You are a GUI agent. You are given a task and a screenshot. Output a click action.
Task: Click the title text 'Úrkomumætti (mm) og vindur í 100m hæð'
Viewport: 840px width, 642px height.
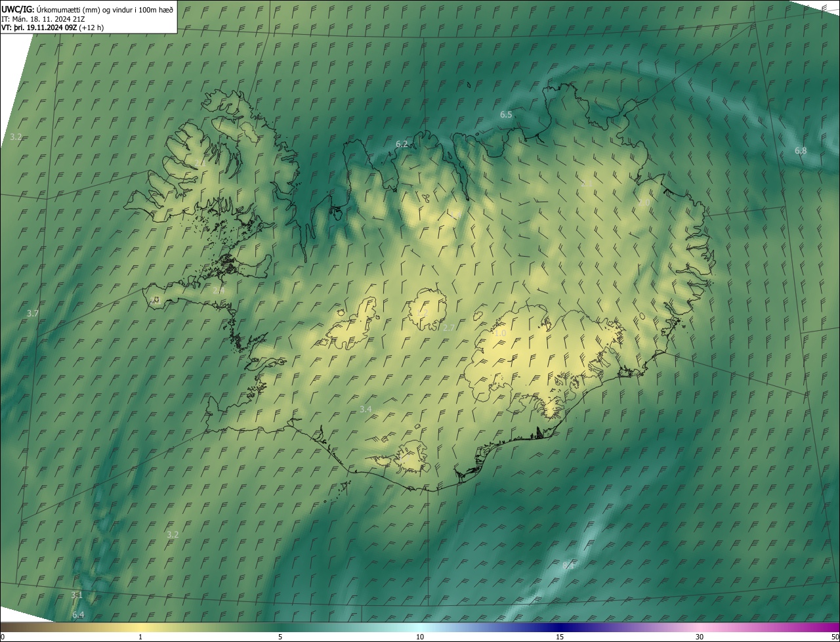pos(105,9)
